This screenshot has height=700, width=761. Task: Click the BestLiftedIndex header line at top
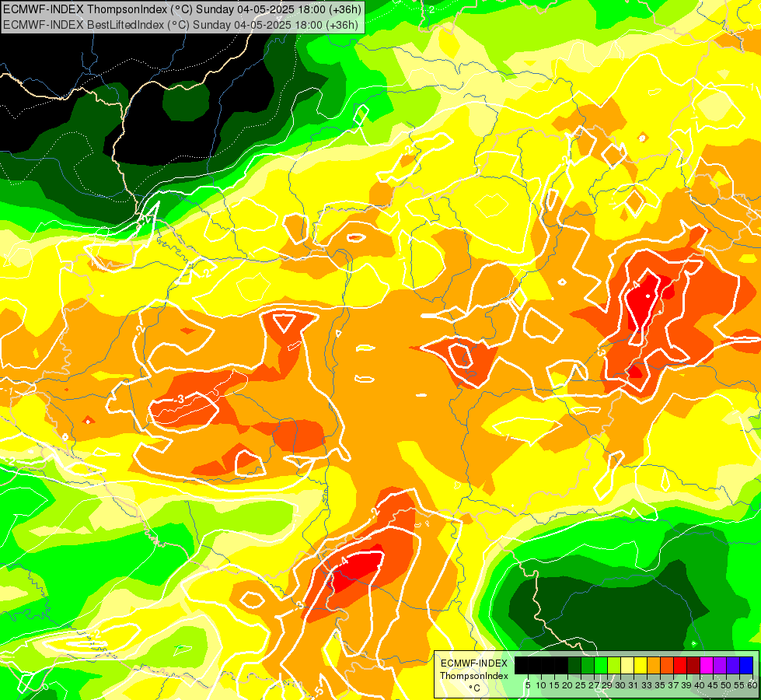[180, 25]
